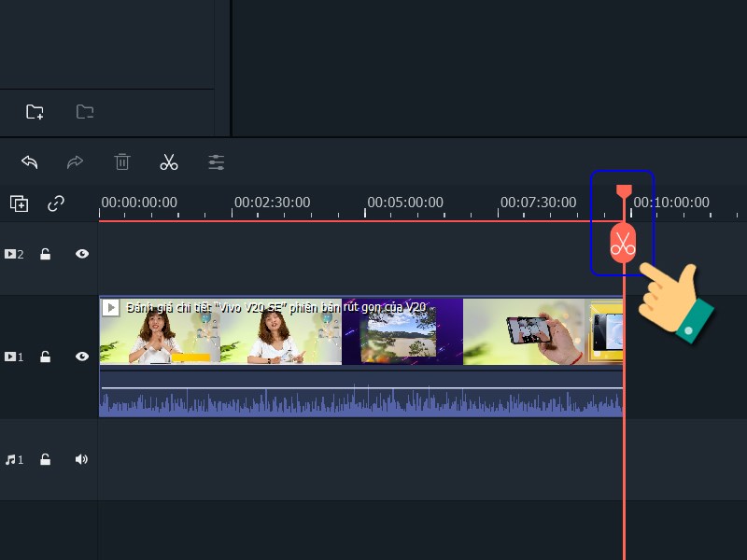
Task: Lock video track 2
Action: pos(47,253)
